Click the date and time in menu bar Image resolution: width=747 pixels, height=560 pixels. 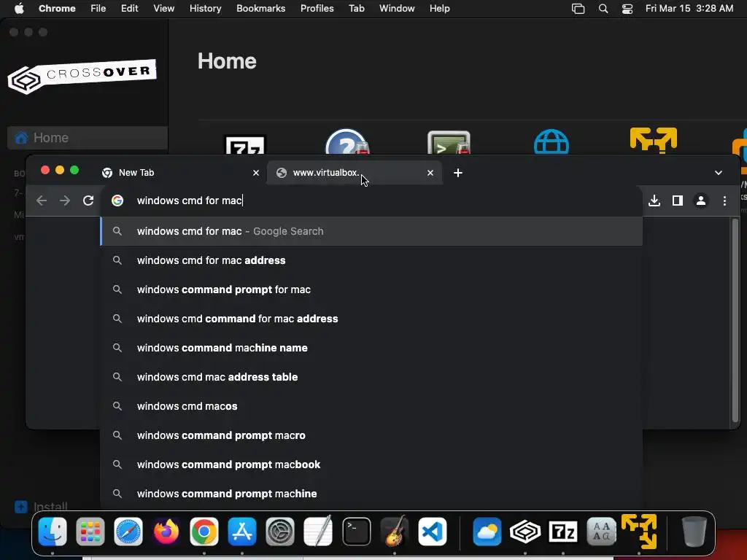coord(689,9)
